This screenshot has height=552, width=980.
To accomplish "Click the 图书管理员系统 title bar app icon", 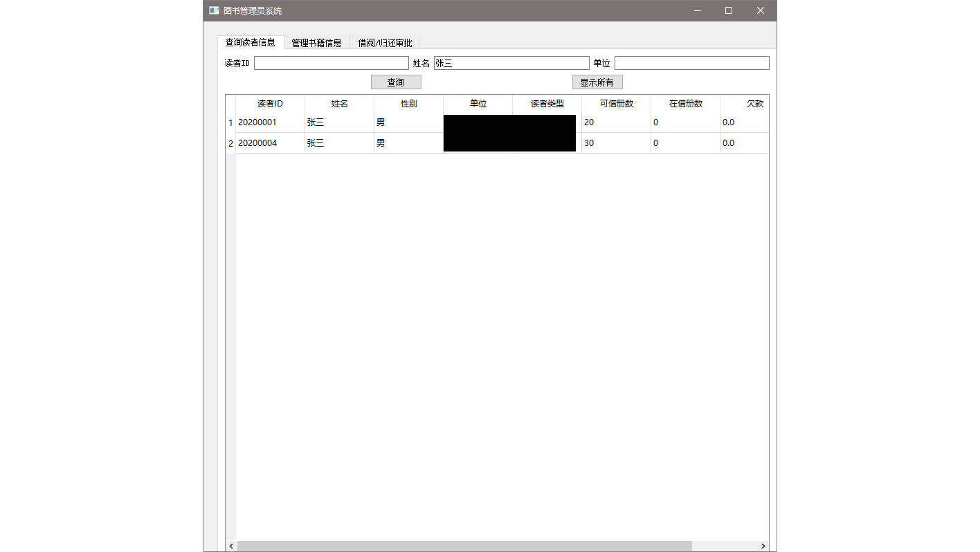I will coord(214,10).
